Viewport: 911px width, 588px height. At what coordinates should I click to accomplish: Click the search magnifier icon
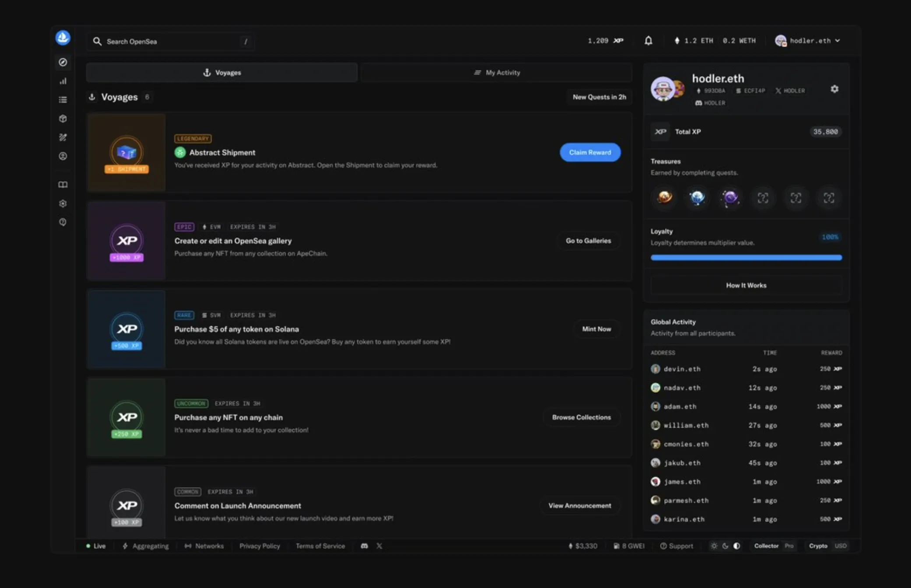(97, 42)
